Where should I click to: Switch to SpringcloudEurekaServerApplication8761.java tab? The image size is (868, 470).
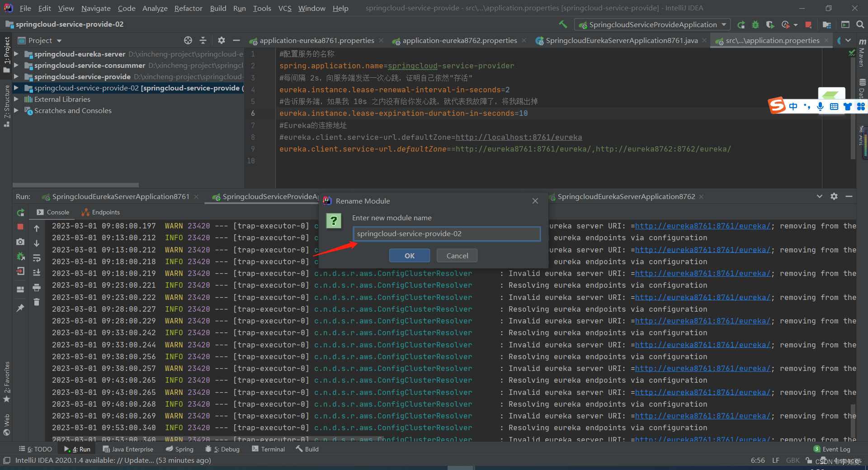(x=622, y=41)
